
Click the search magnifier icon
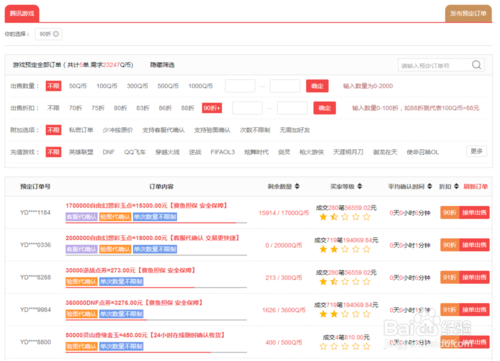click(x=476, y=65)
